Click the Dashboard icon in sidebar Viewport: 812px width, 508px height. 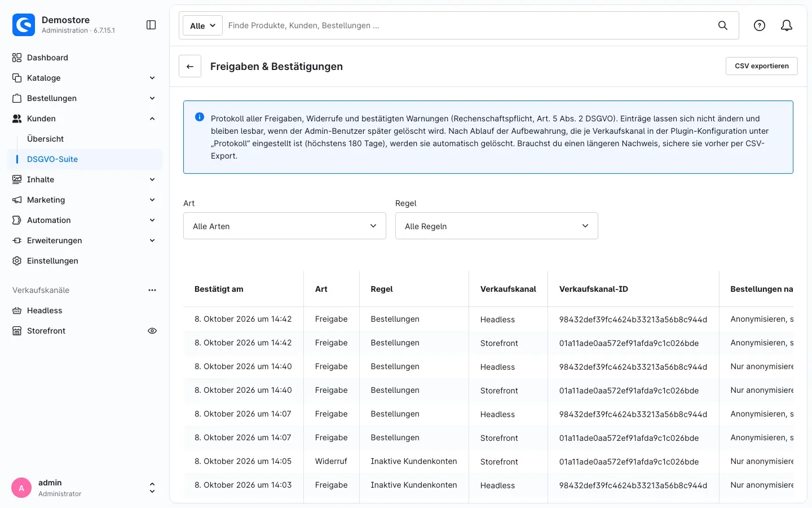point(17,58)
